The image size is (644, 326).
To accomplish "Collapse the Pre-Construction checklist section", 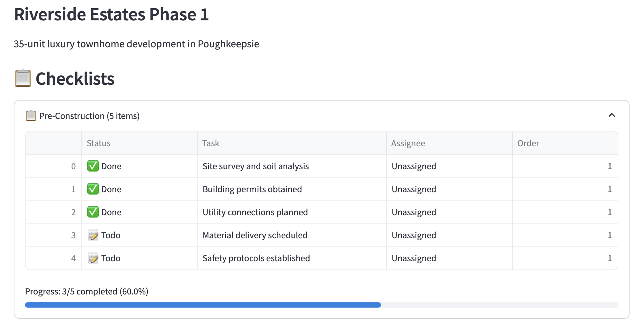I will point(612,116).
